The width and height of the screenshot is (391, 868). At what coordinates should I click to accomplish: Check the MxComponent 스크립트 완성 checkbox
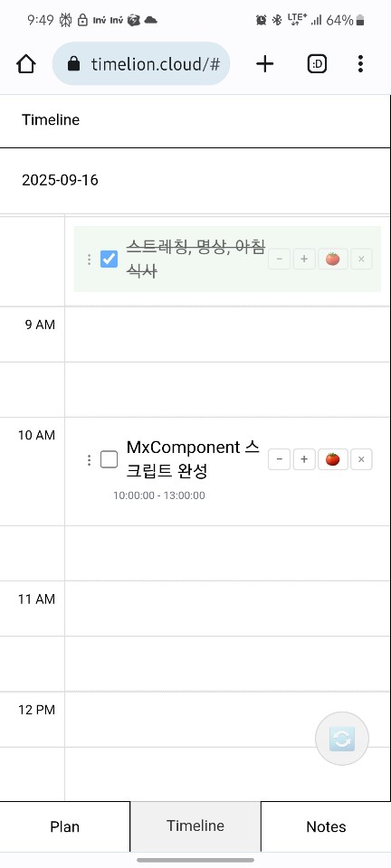point(109,459)
